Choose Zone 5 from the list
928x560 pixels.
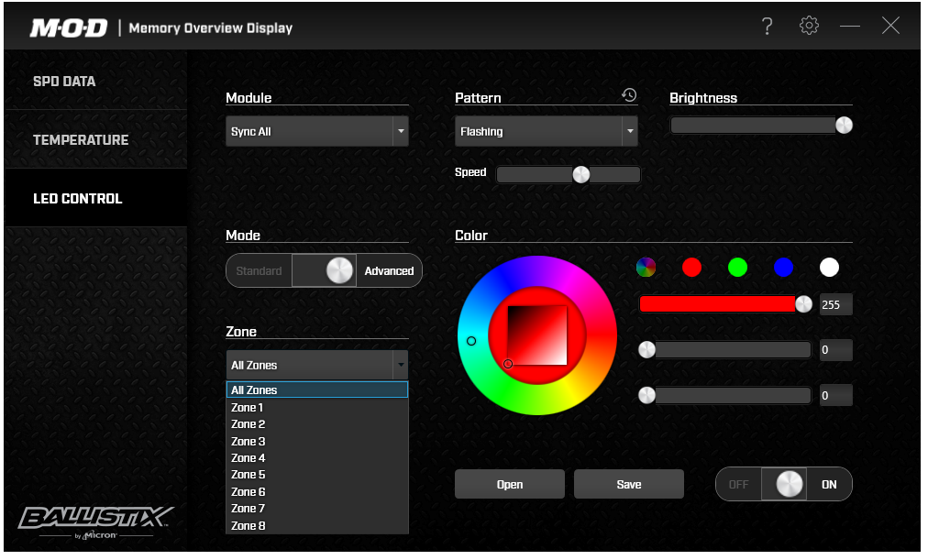pos(317,475)
